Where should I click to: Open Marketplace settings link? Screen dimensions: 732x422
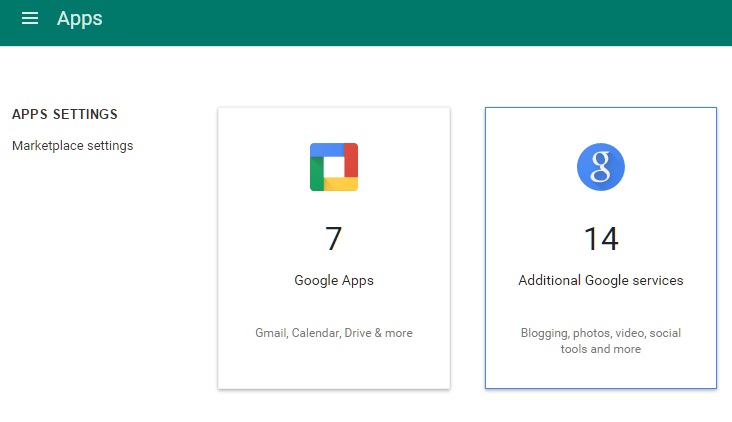point(72,146)
